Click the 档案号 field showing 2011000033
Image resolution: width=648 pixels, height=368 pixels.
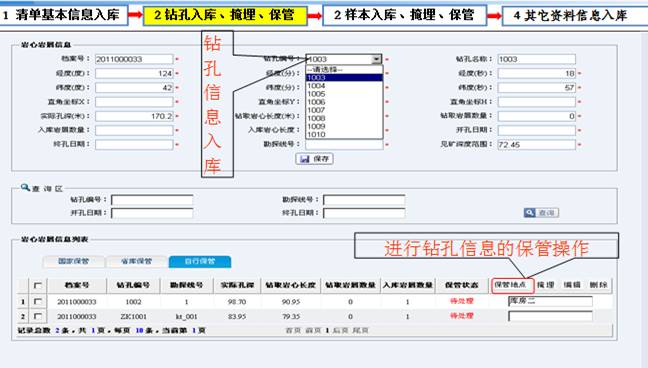pos(134,59)
